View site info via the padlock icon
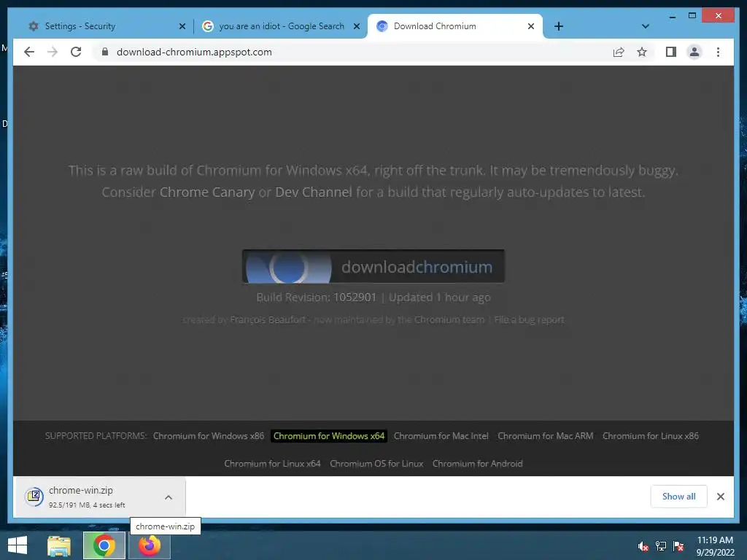This screenshot has height=560, width=747. click(105, 52)
